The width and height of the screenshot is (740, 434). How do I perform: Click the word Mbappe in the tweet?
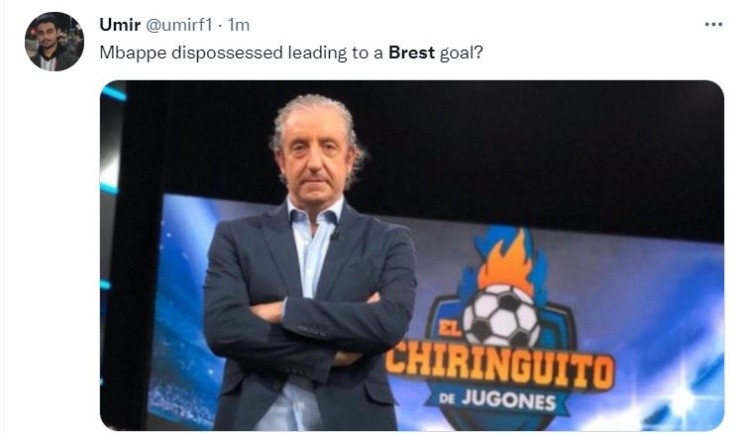pyautogui.click(x=133, y=53)
